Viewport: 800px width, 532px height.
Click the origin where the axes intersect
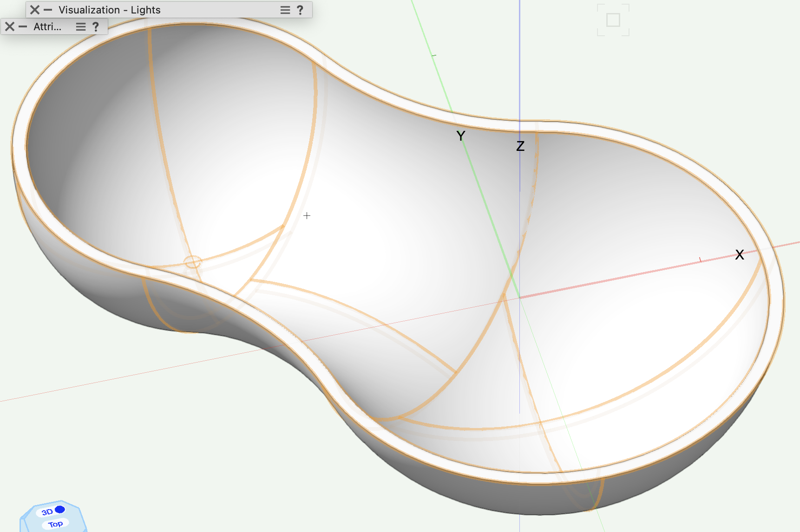(519, 298)
